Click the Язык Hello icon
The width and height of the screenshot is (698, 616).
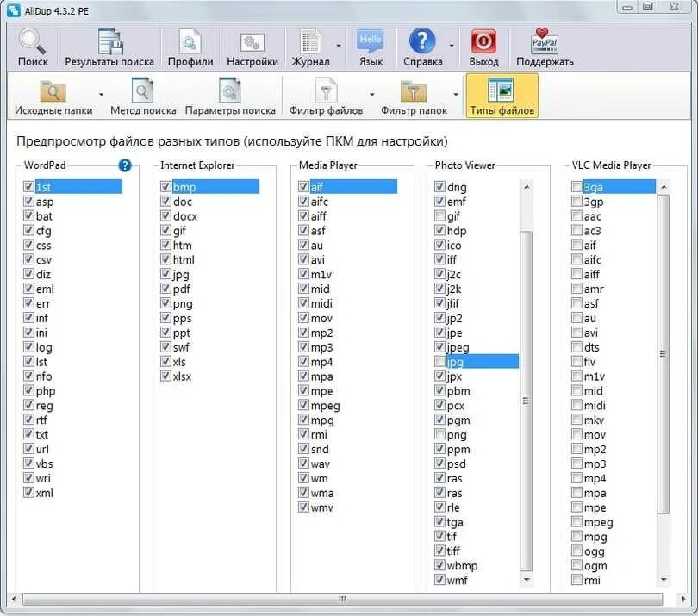pyautogui.click(x=371, y=42)
